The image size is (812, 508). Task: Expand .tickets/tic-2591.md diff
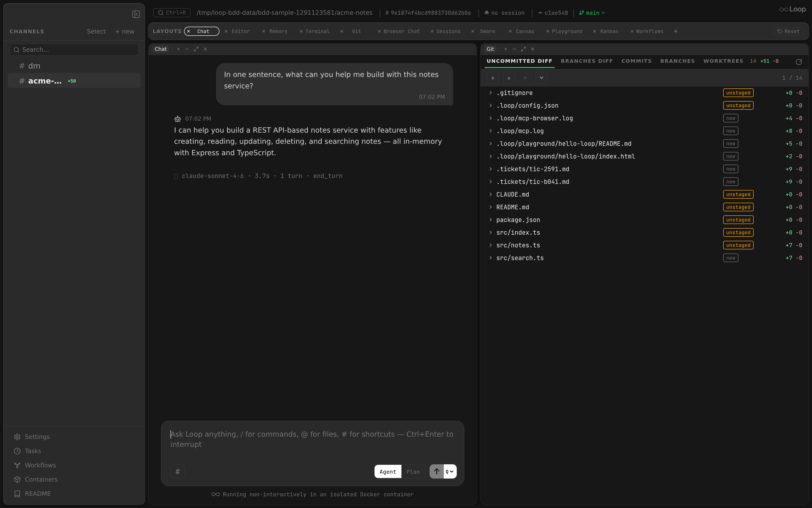pos(490,169)
